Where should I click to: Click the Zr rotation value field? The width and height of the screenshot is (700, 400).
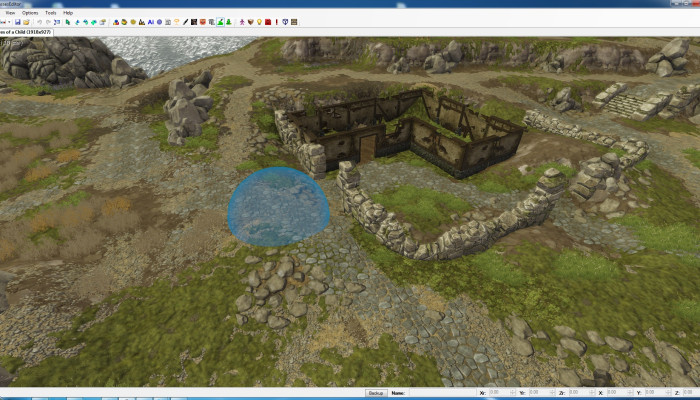tap(579, 393)
